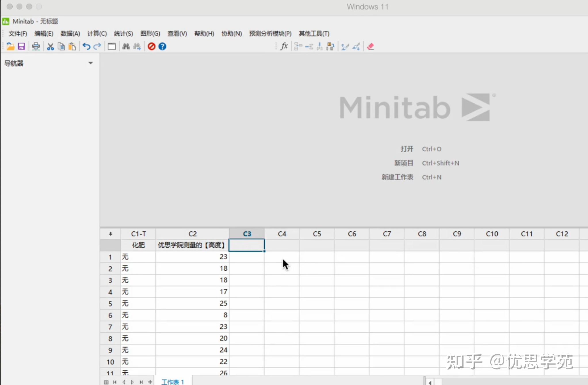
Task: Collapse the 导航器 panel with its chevron
Action: [91, 63]
